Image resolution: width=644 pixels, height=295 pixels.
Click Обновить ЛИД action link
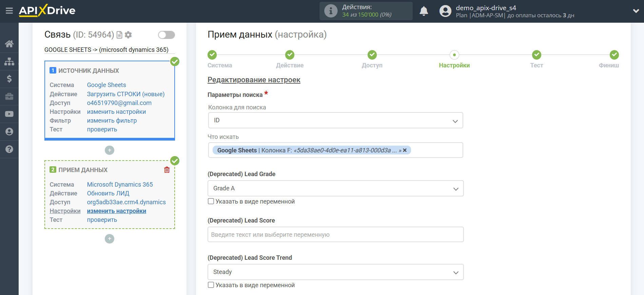pyautogui.click(x=108, y=193)
